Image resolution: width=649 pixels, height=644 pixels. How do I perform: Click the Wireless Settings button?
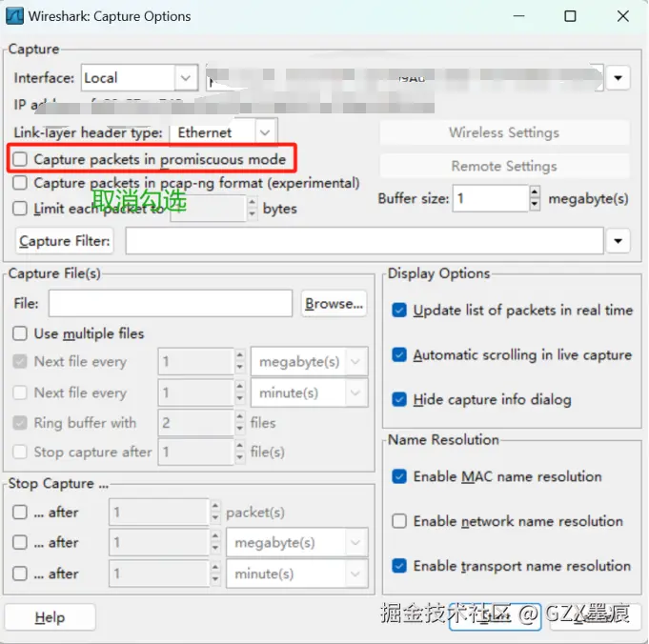(504, 132)
